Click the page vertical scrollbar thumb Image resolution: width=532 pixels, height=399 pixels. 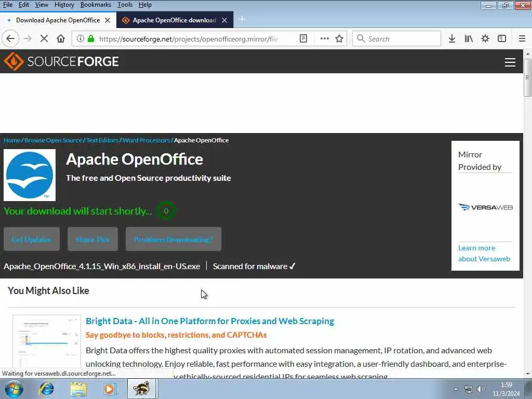tap(527, 77)
